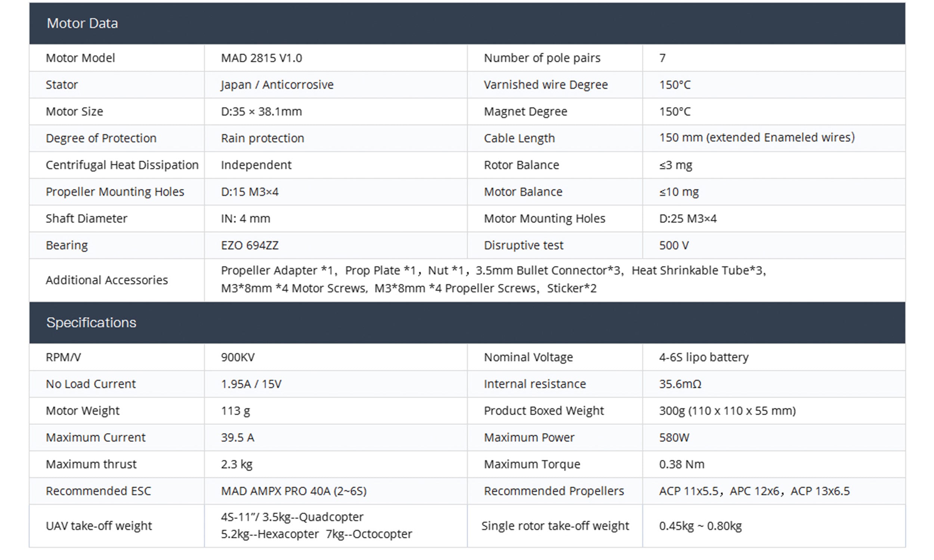Click the Motor Data section header
The width and height of the screenshot is (934, 560).
point(82,24)
